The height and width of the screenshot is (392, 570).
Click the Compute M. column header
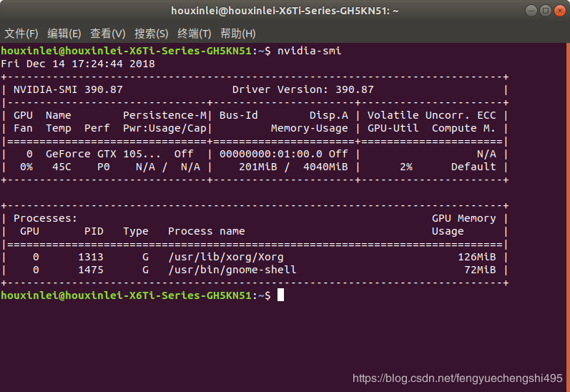click(463, 128)
